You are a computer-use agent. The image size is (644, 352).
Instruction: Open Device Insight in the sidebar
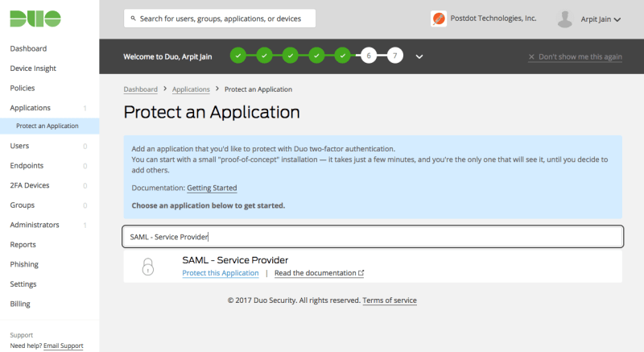point(33,68)
